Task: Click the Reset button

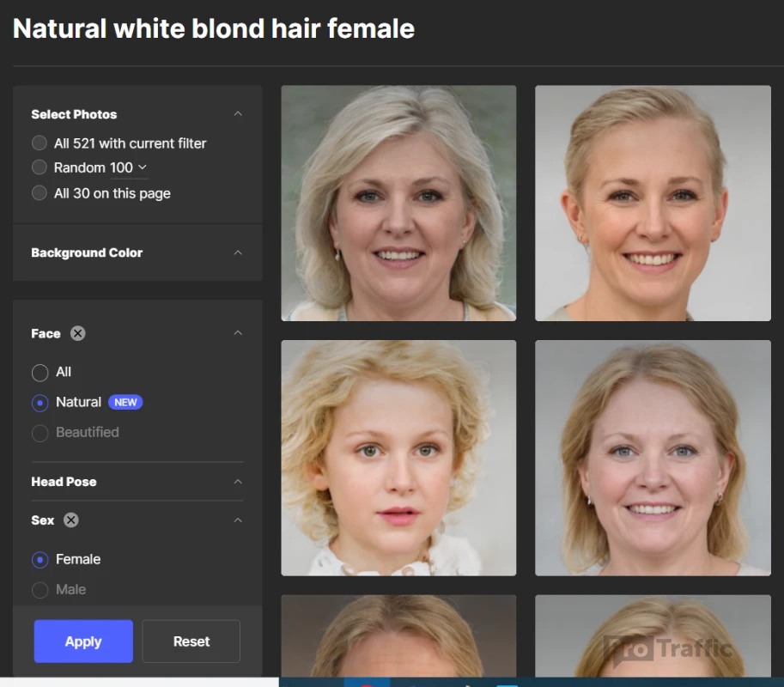Action: click(191, 641)
